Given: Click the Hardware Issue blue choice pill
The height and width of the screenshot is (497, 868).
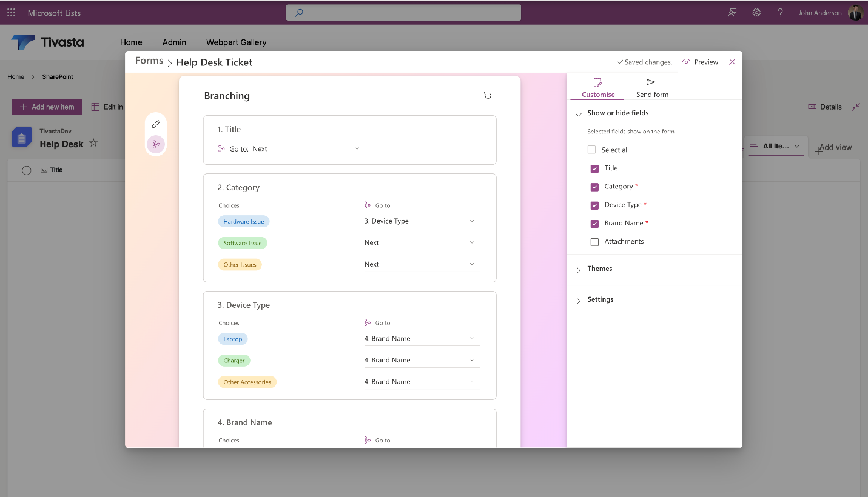Looking at the screenshot, I should click(244, 222).
